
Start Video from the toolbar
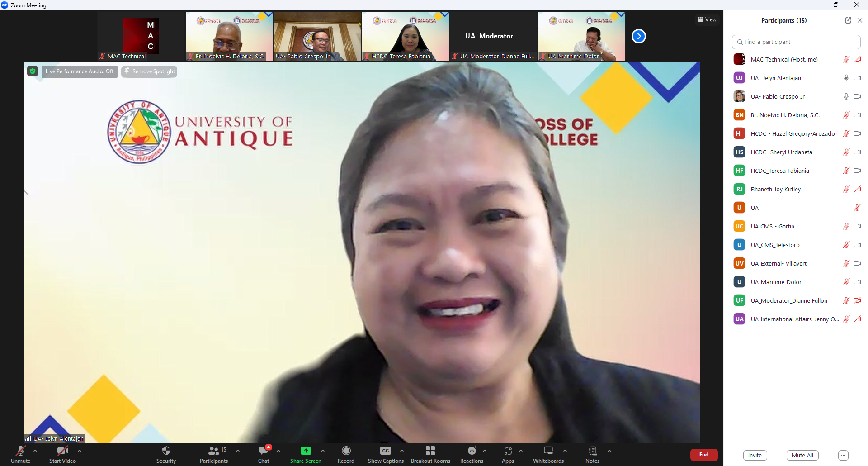62,454
